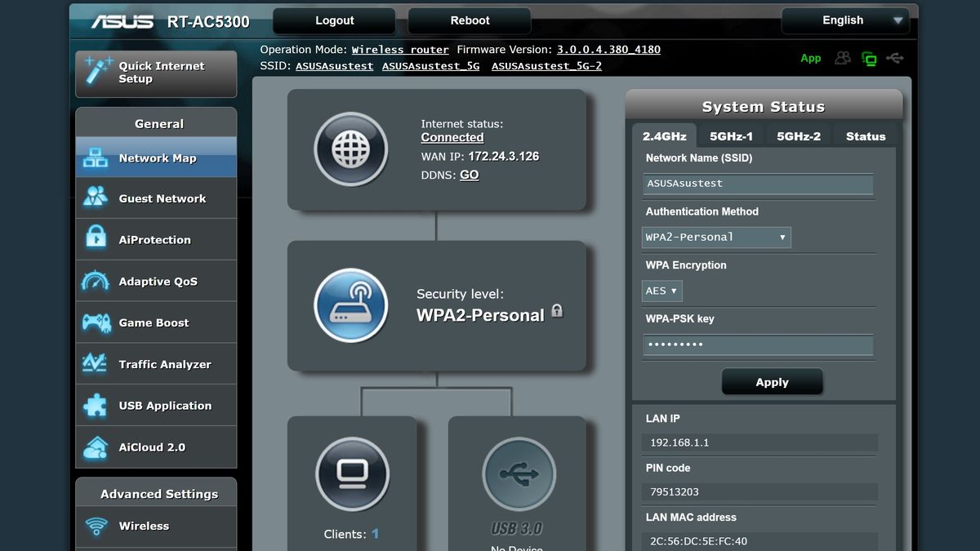
Task: Click the DDNS GO link
Action: (469, 175)
